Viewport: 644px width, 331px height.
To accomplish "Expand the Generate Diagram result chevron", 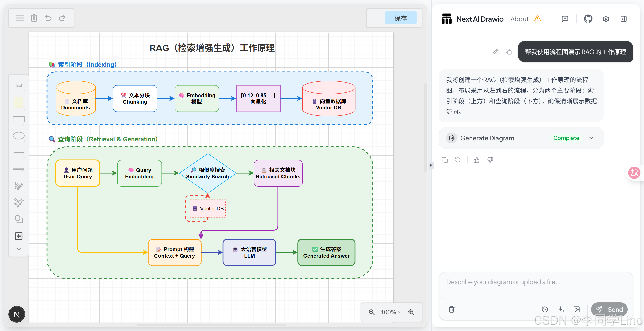I will [x=591, y=138].
